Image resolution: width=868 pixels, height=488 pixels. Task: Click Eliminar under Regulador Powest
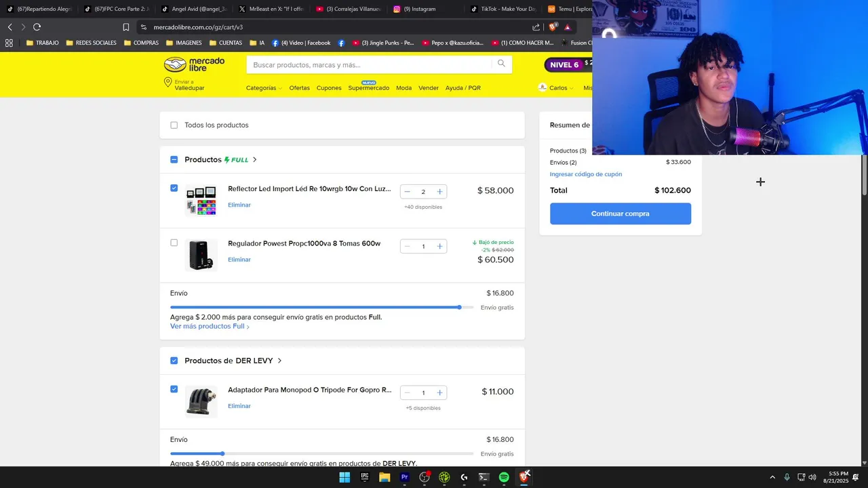[x=239, y=260]
